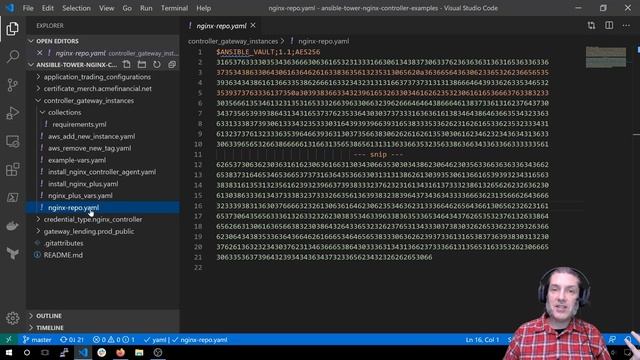Select the nginx-repo.yaml editor tab
Screen dimensions: 640x360
coord(221,26)
